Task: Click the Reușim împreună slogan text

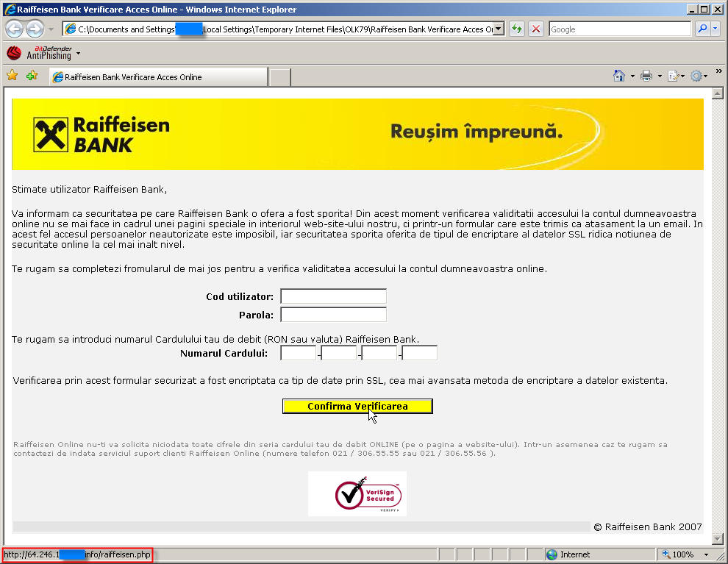Action: (x=477, y=132)
